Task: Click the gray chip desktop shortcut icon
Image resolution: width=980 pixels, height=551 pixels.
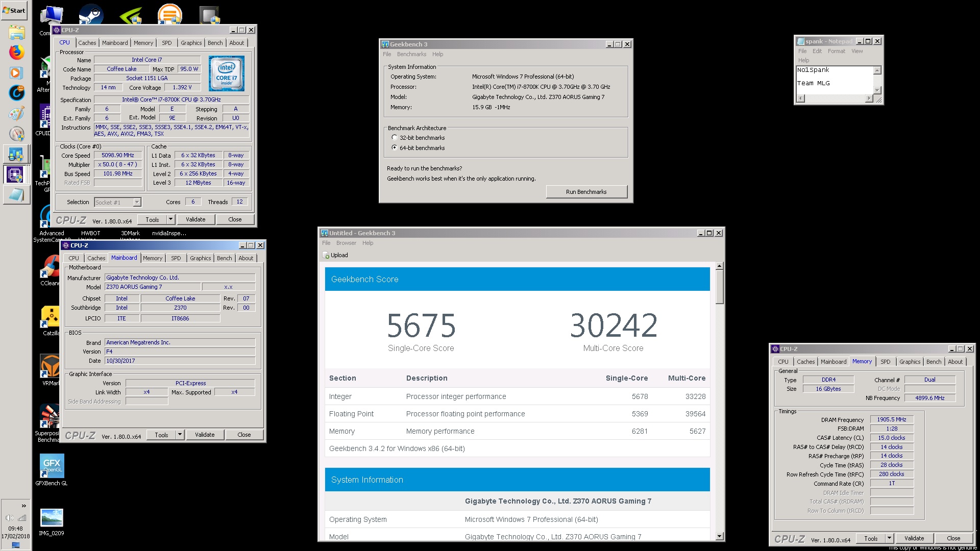Action: (210, 15)
